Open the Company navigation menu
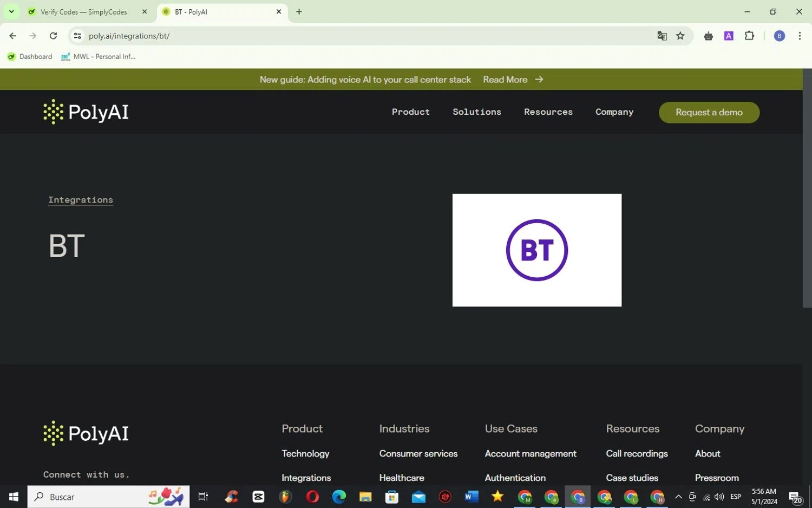Viewport: 812px width, 508px height. point(614,112)
